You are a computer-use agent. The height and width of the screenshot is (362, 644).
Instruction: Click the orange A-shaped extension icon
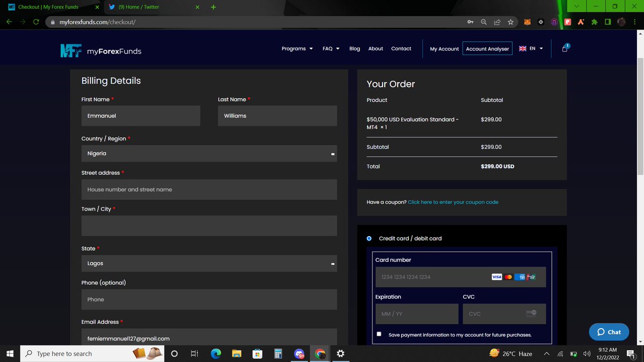[581, 22]
